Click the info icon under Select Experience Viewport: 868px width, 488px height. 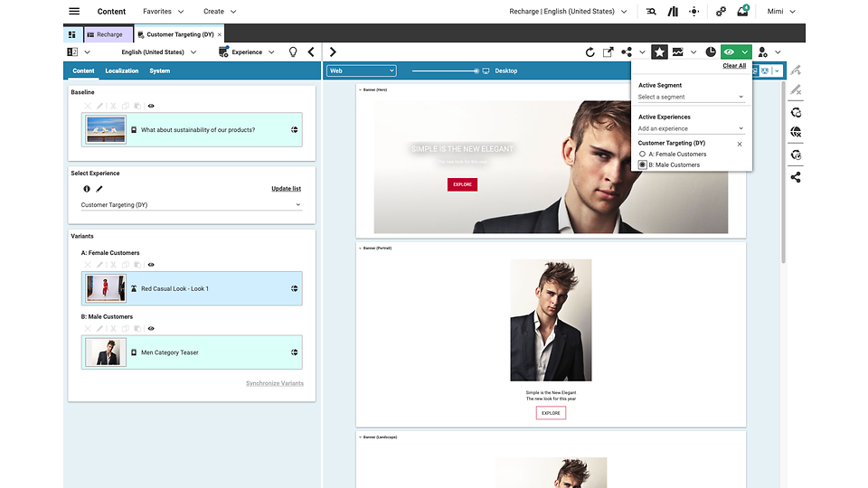[x=87, y=189]
